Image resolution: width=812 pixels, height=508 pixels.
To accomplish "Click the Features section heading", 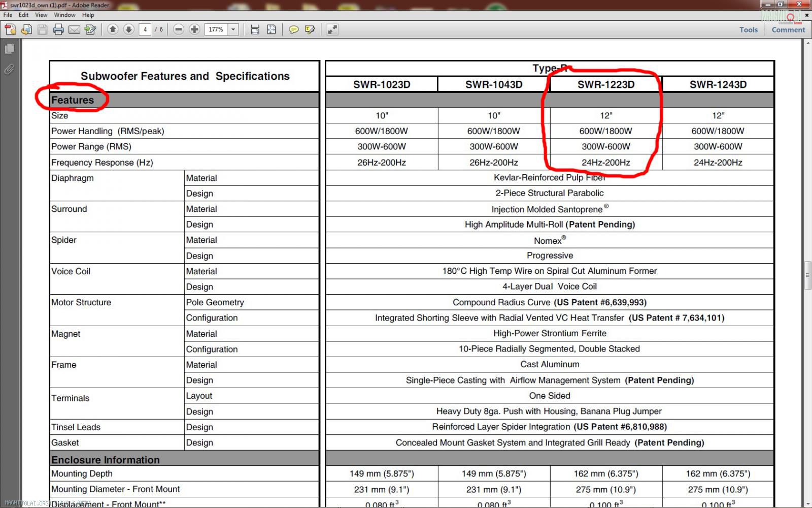I will point(73,100).
